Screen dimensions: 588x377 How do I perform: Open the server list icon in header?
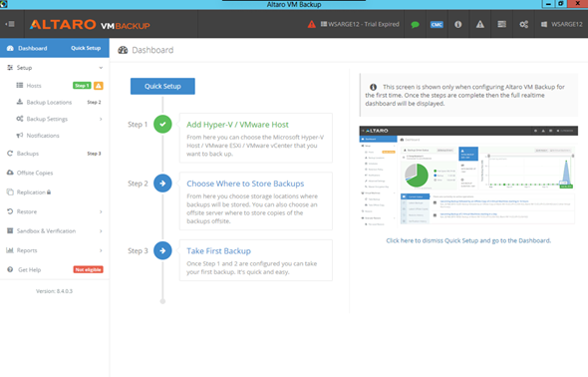pyautogui.click(x=501, y=24)
